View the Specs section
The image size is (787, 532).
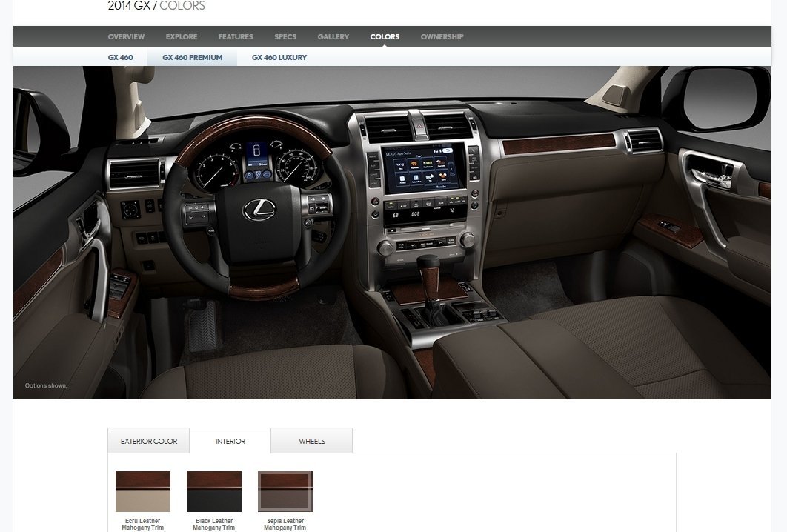(285, 36)
